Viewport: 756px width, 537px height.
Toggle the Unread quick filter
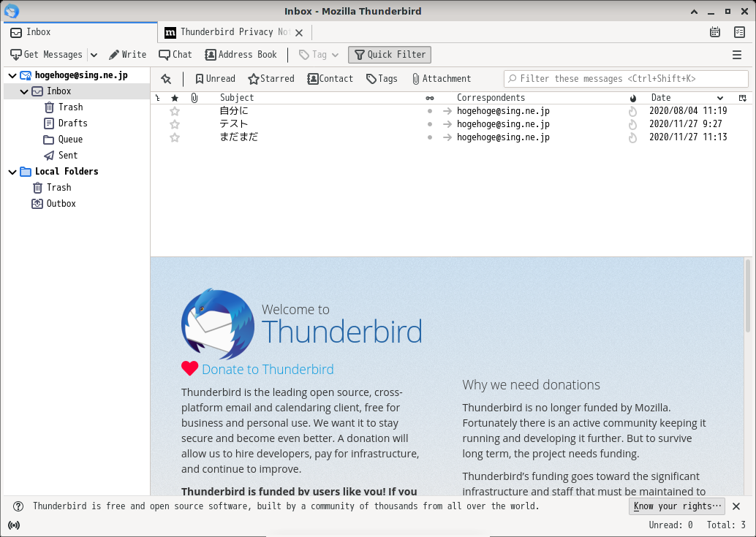coord(215,78)
